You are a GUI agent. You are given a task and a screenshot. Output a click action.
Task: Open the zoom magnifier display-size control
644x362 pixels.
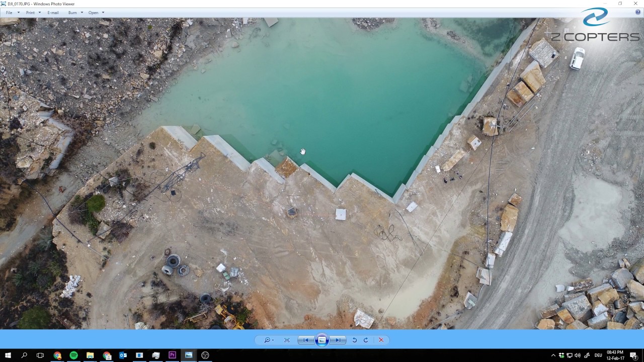[x=269, y=340]
